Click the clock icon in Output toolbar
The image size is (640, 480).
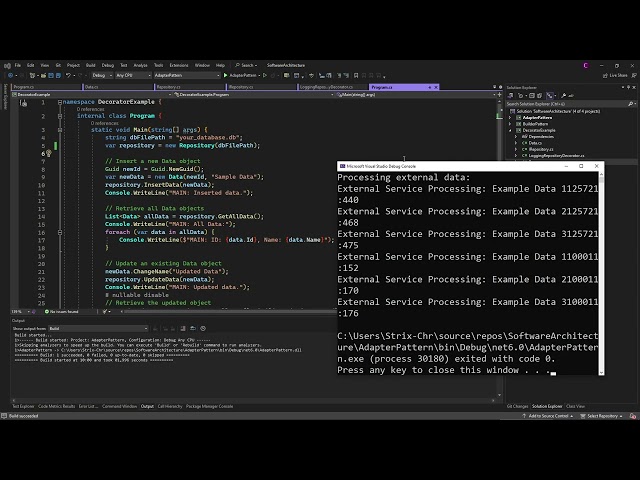pyautogui.click(x=203, y=329)
